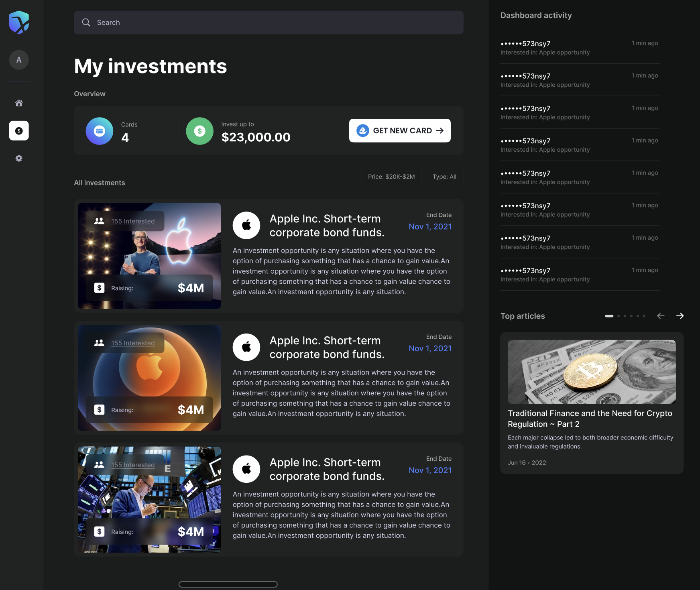The height and width of the screenshot is (590, 700).
Task: Click dollar Raising icon on second card
Action: (99, 410)
